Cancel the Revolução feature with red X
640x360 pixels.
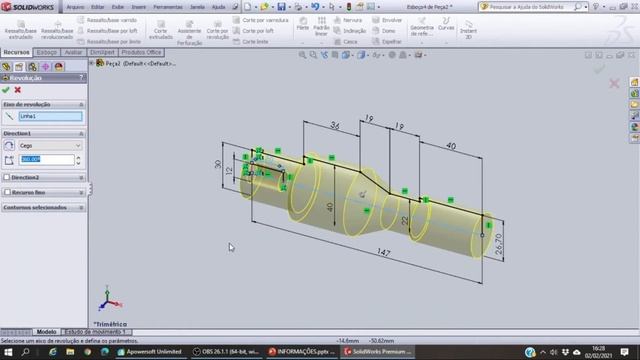point(18,90)
